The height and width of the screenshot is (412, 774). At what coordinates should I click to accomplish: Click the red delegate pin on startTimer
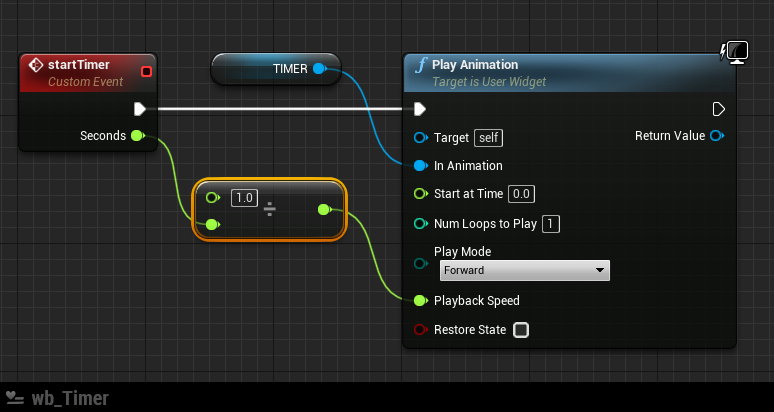[x=146, y=72]
